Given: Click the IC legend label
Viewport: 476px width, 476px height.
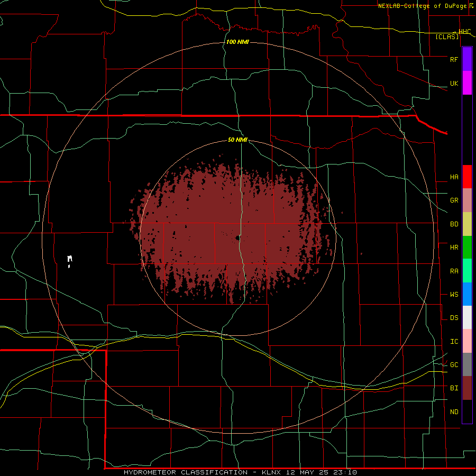Looking at the screenshot, I should pos(454,342).
